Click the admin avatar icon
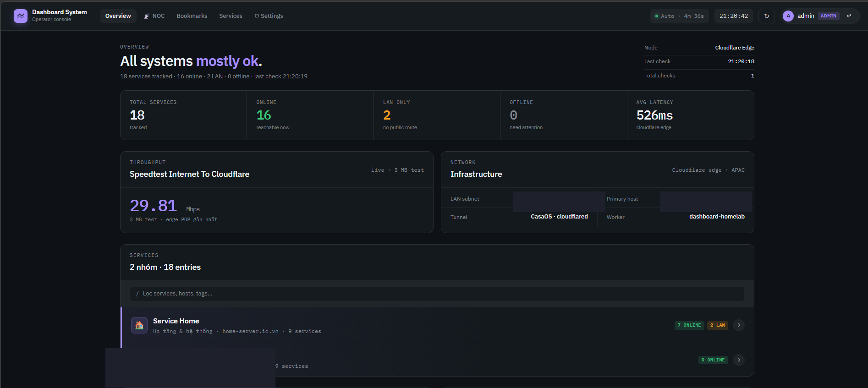The height and width of the screenshot is (388, 868). [788, 16]
